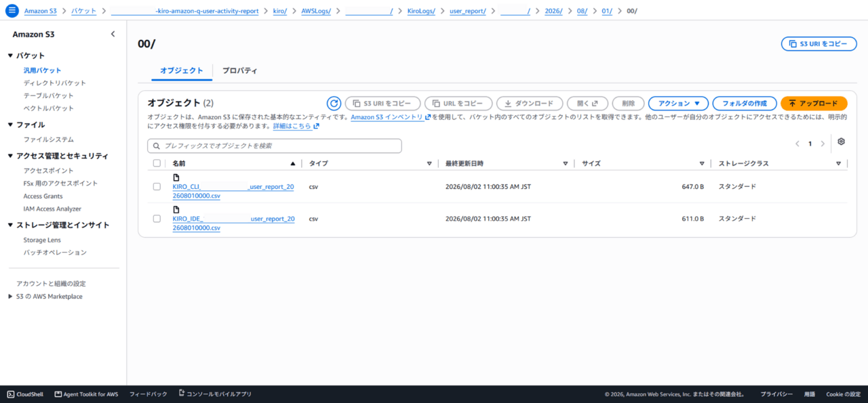Viewport: 868px width, 403px height.
Task: Click the 開く button
Action: coord(587,104)
